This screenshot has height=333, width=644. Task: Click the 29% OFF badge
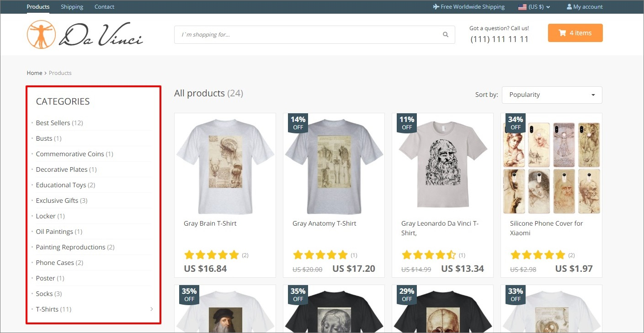tap(407, 295)
